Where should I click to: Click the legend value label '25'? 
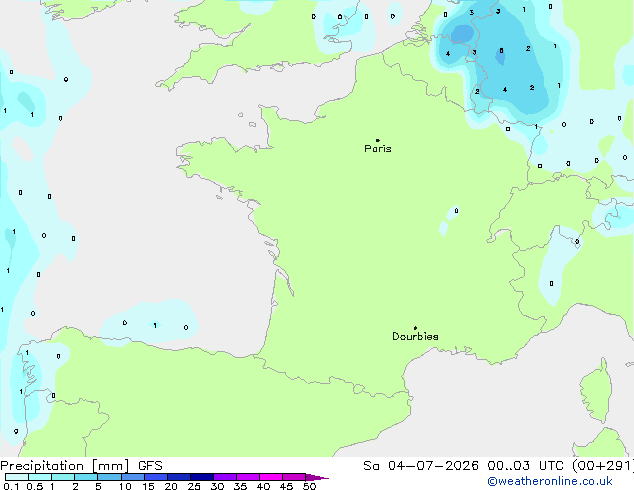tap(194, 486)
